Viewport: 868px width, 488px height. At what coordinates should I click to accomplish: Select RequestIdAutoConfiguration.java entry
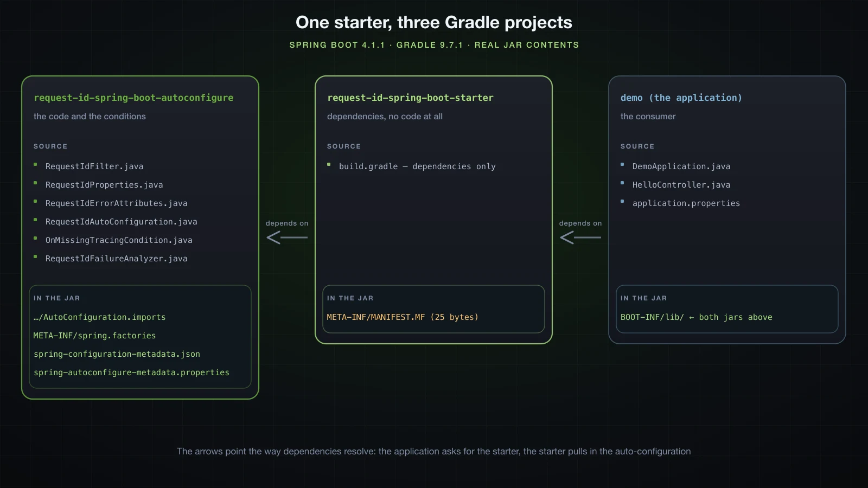[122, 222]
